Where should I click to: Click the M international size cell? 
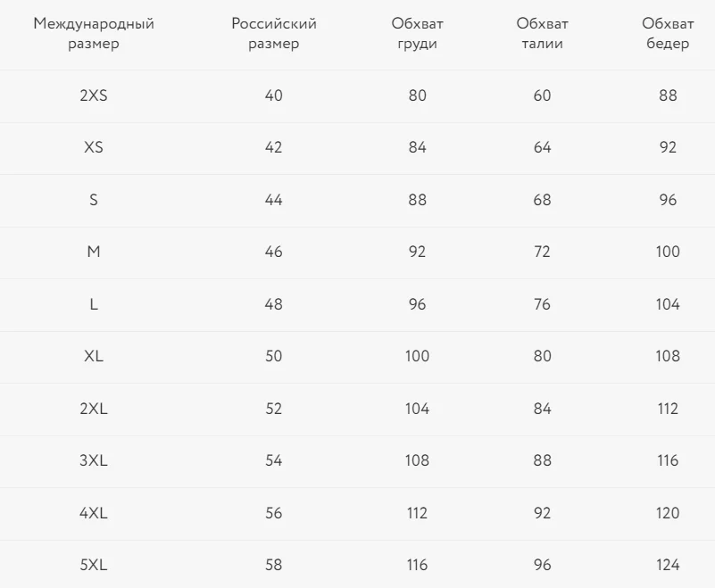click(94, 252)
